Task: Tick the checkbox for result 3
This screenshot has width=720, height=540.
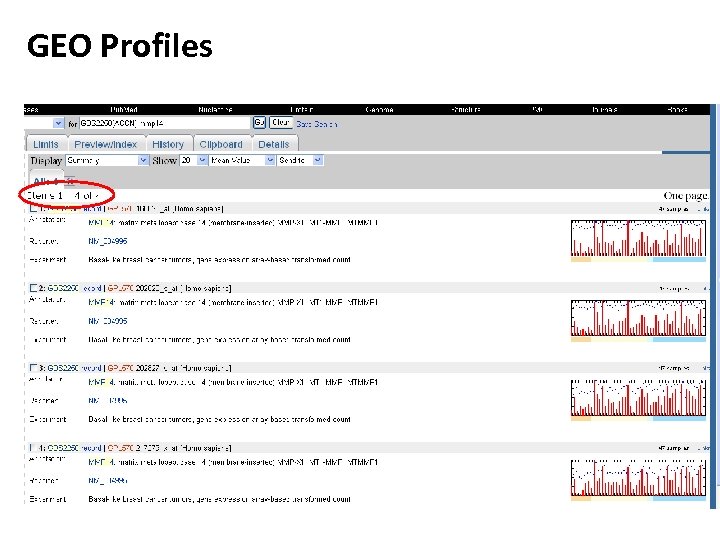Action: [33, 368]
